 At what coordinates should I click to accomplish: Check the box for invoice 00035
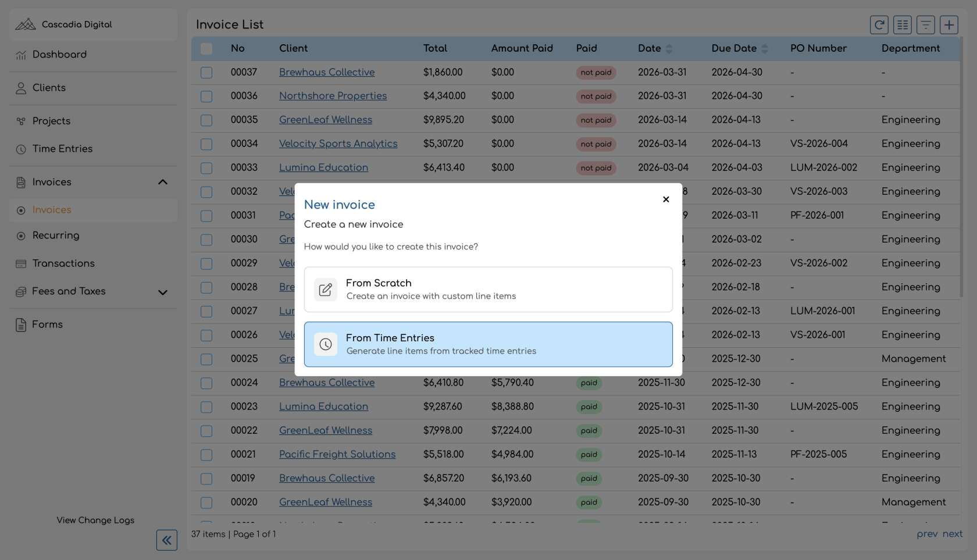click(x=206, y=120)
